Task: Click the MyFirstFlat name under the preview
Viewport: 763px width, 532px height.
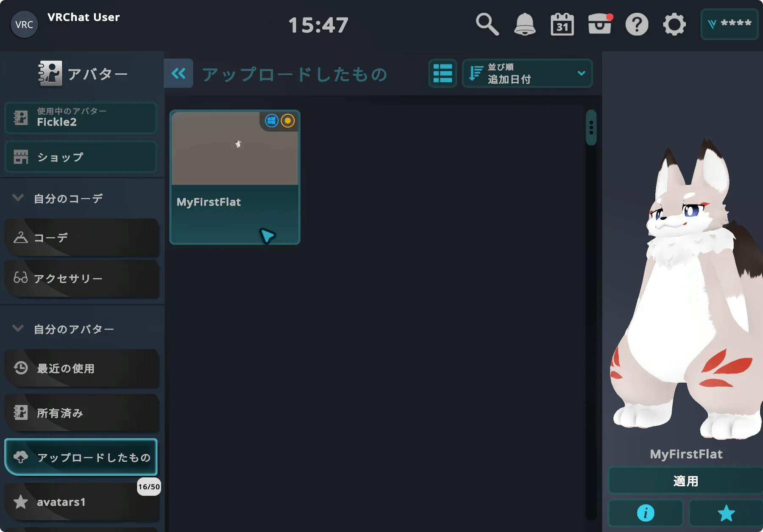Action: [x=686, y=454]
